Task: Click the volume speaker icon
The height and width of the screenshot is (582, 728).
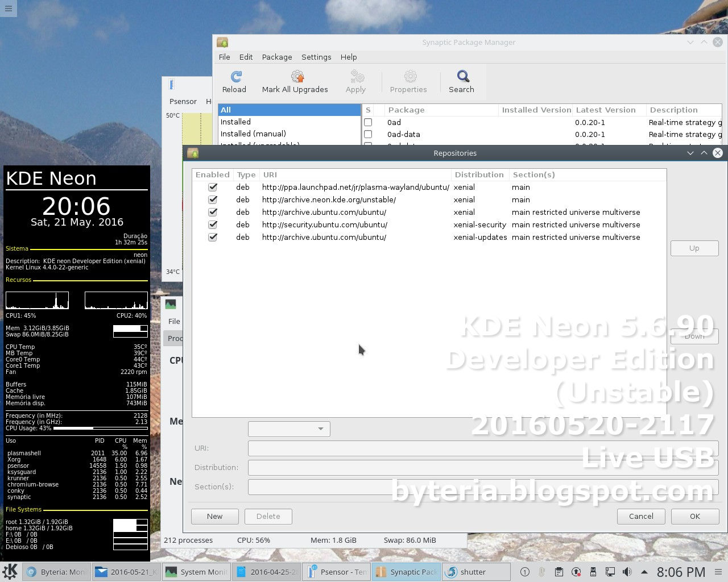Action: coord(627,572)
